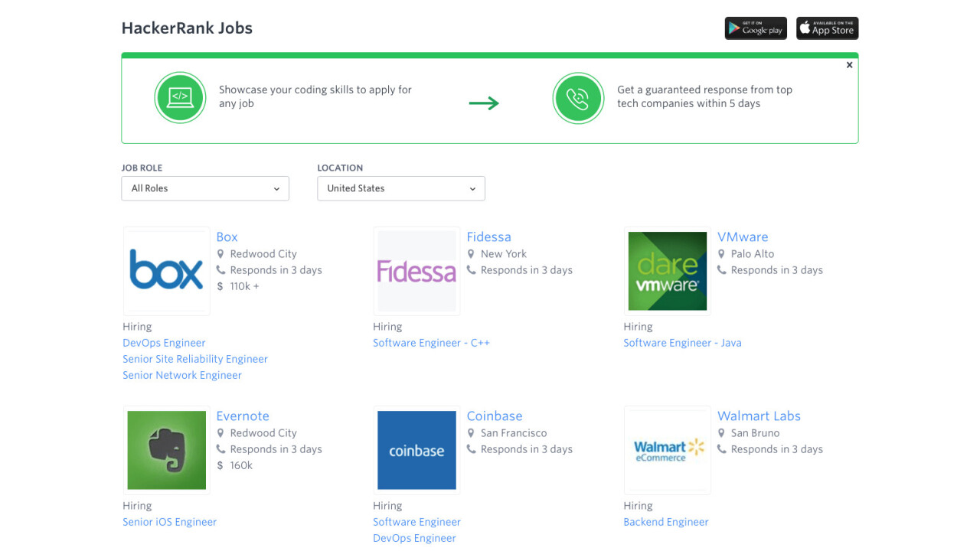Open the Senior iOS Engineer job
980x551 pixels.
169,522
